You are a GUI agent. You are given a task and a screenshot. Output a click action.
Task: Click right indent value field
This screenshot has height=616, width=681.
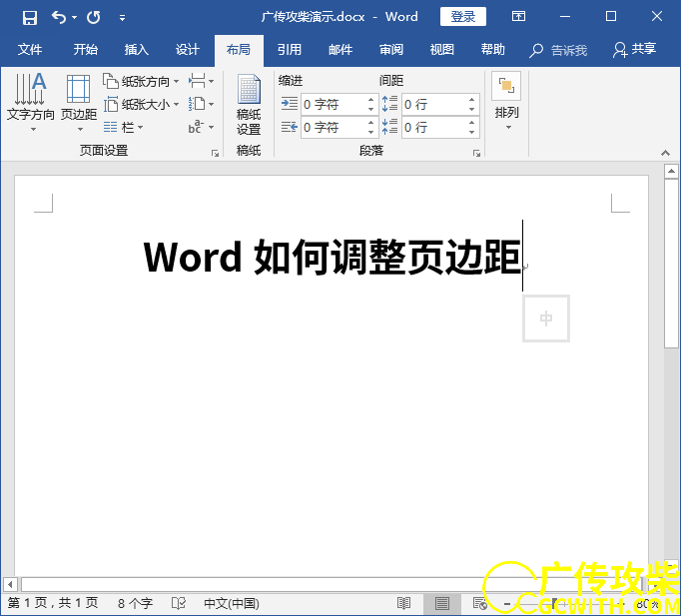click(x=334, y=127)
